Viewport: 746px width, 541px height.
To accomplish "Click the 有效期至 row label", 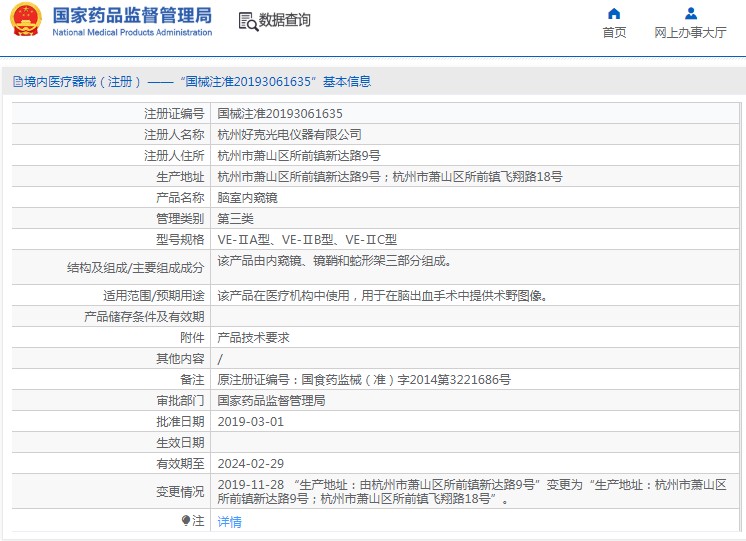I will (x=180, y=463).
